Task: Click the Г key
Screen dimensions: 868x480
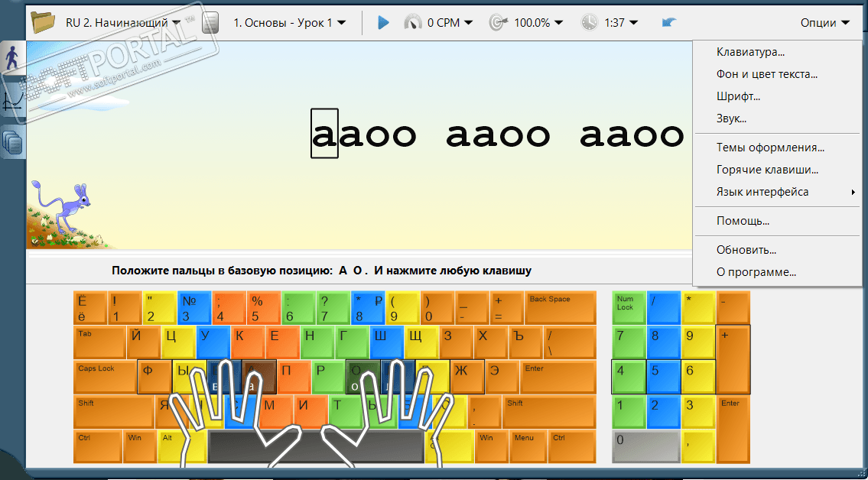Action: [352, 342]
